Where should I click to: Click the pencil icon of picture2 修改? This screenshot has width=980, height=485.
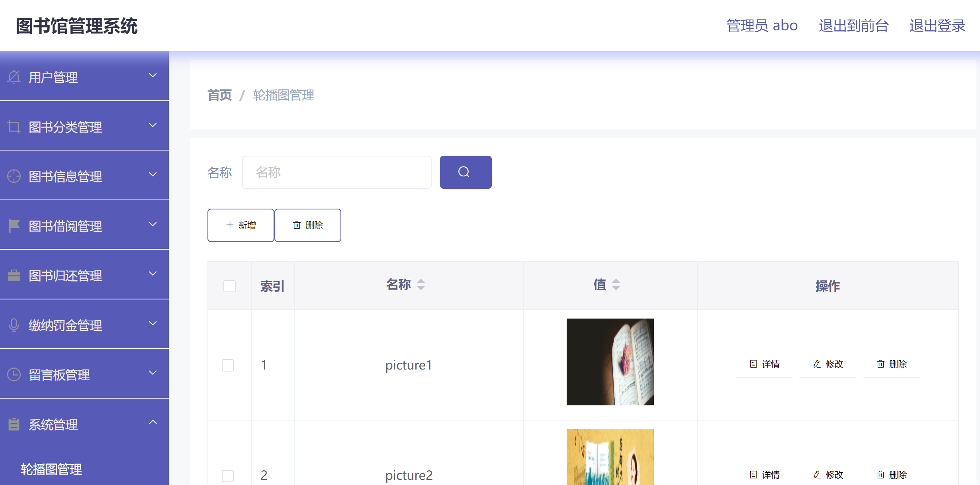(817, 475)
